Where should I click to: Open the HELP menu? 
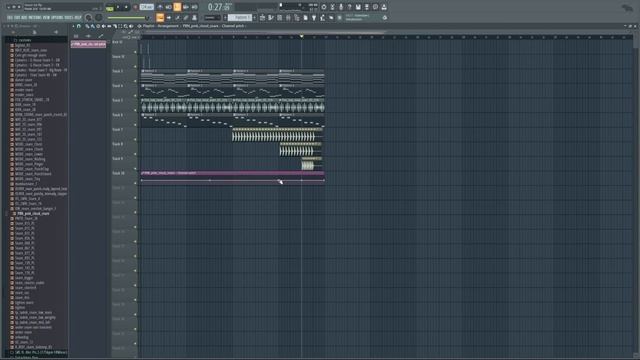click(78, 18)
